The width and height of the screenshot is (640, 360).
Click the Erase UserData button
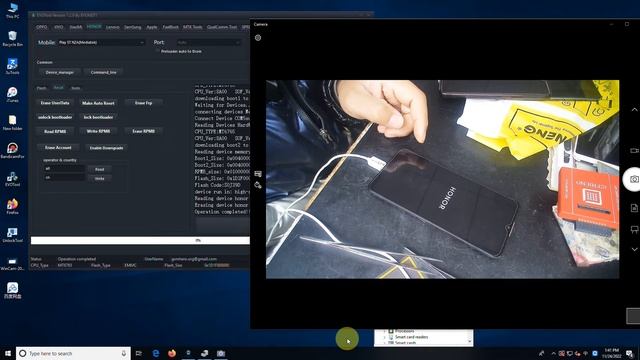click(x=55, y=103)
